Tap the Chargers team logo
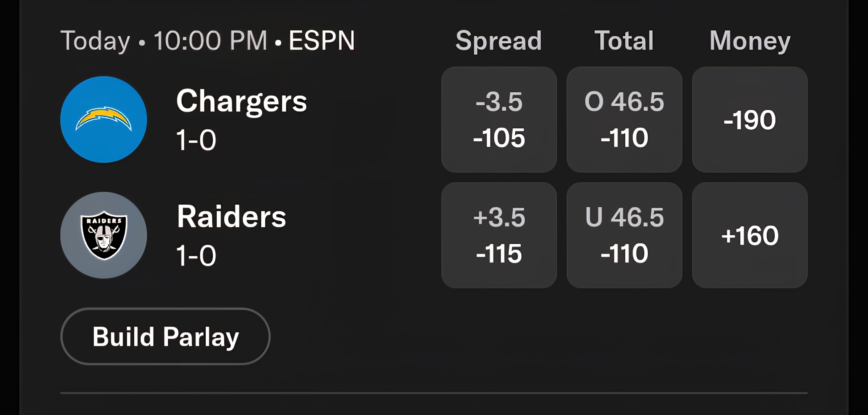868x415 pixels. click(x=104, y=119)
